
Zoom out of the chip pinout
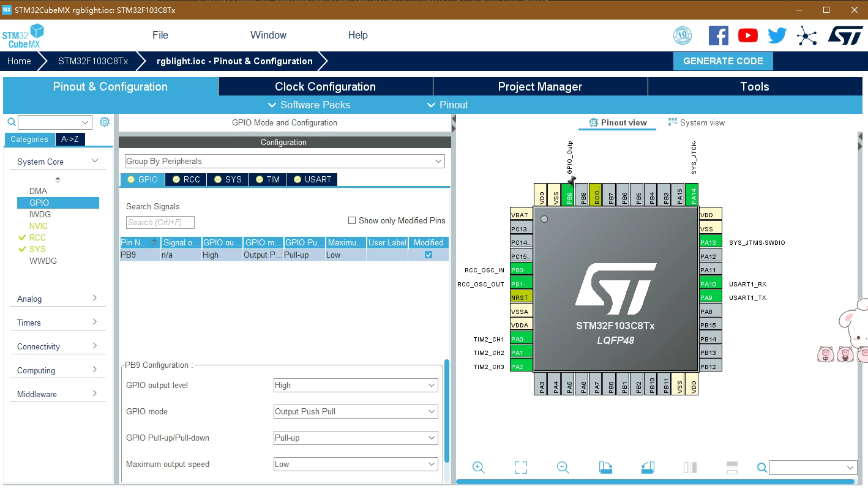tap(563, 468)
